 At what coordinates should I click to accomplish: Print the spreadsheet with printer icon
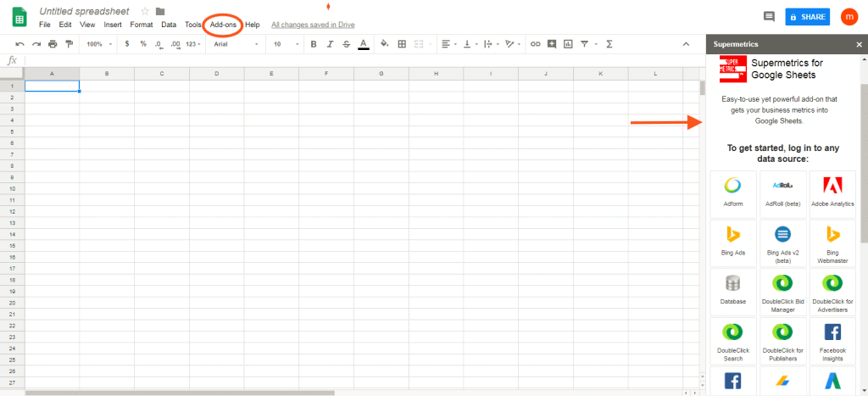point(53,44)
